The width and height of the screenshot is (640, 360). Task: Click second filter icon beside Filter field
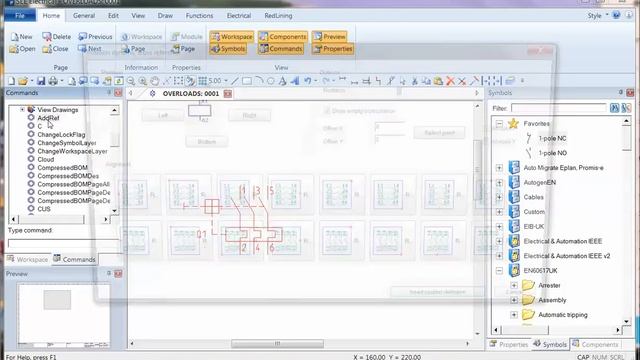(x=626, y=108)
